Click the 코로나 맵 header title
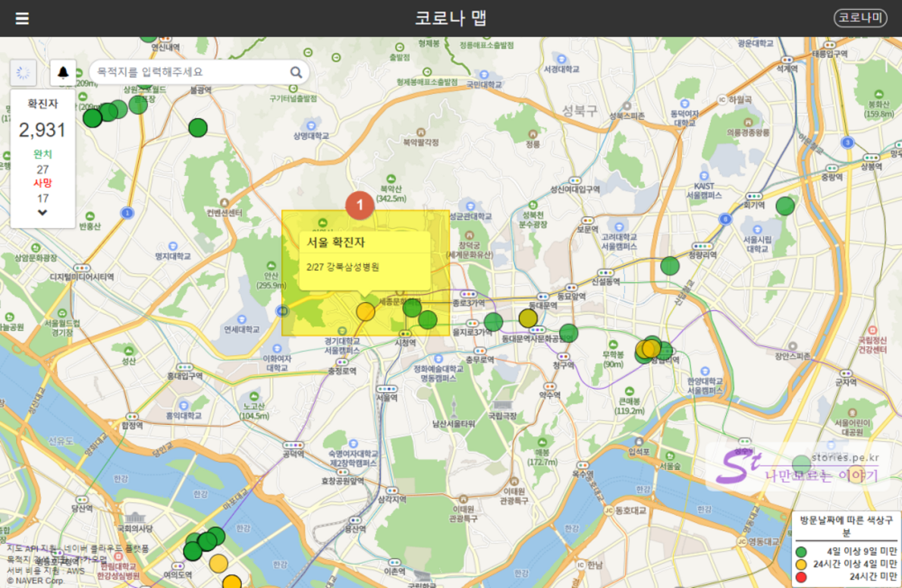The image size is (902, 588). [x=451, y=18]
